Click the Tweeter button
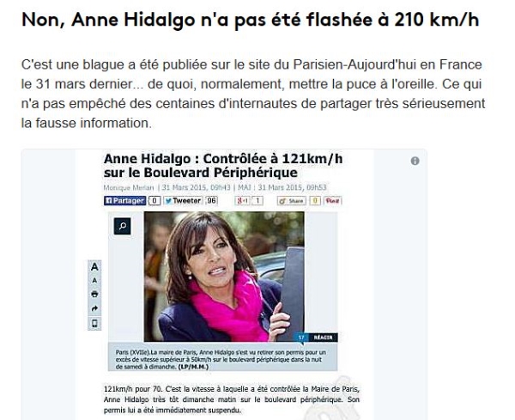The height and width of the screenshot is (420, 515). click(183, 201)
